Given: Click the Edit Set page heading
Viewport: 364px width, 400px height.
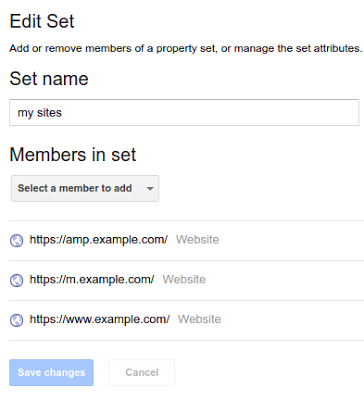Looking at the screenshot, I should [x=42, y=22].
